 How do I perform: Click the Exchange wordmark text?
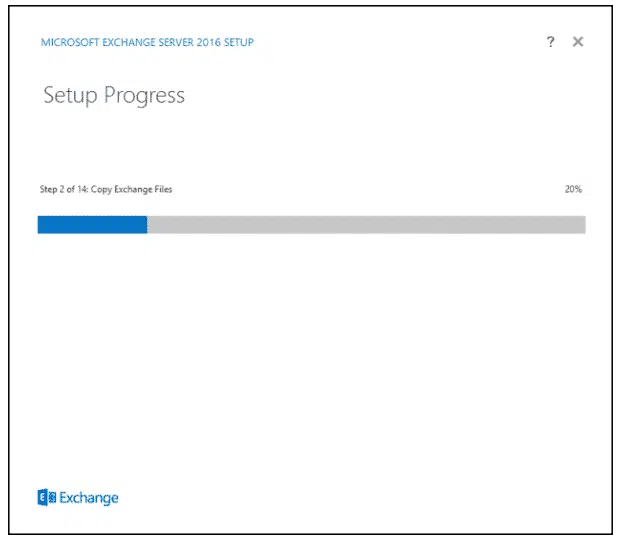(x=88, y=497)
